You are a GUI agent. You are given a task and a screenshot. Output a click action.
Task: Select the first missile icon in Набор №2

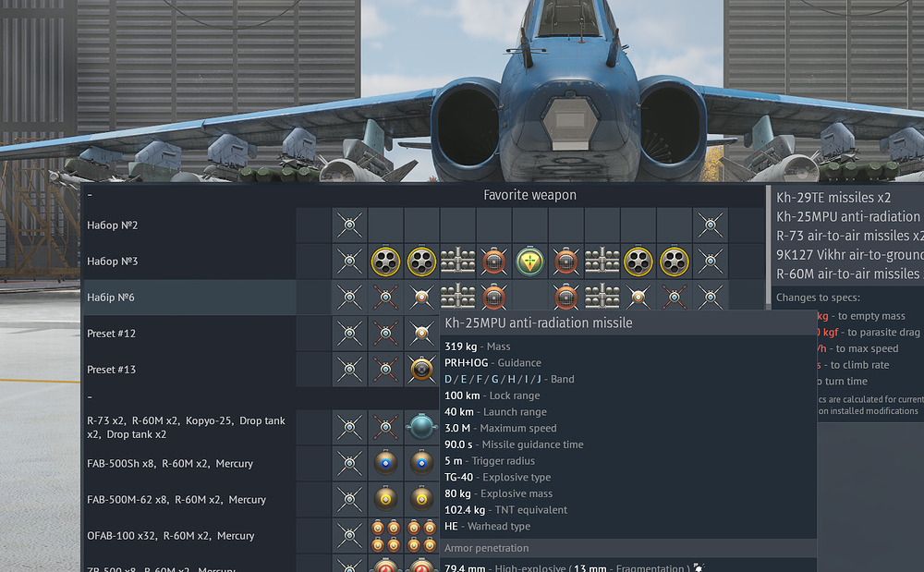click(x=349, y=225)
